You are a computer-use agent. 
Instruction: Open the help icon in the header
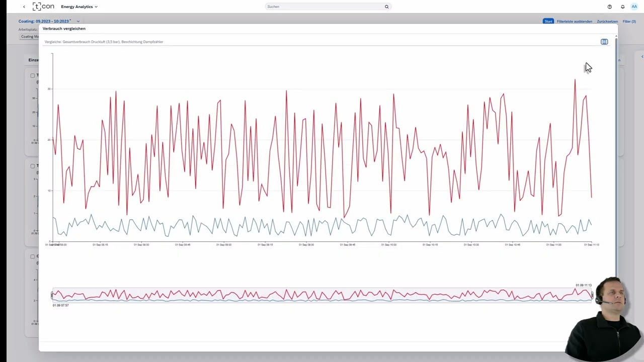[609, 7]
